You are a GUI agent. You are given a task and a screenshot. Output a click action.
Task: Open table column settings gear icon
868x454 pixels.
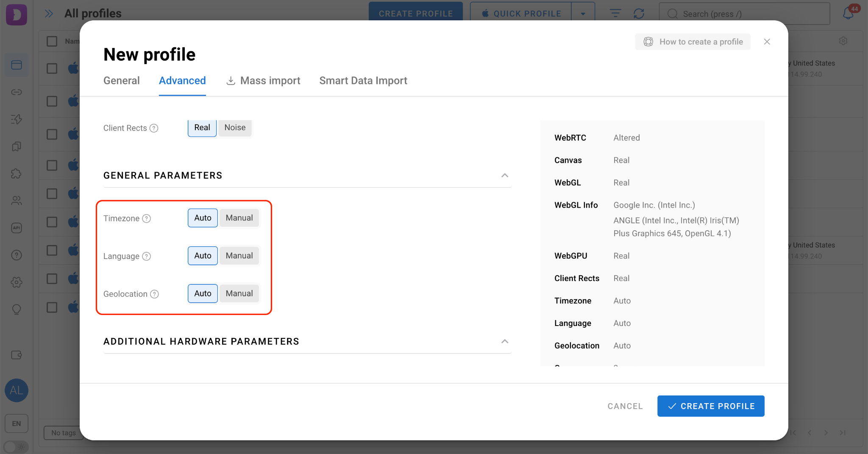(843, 41)
